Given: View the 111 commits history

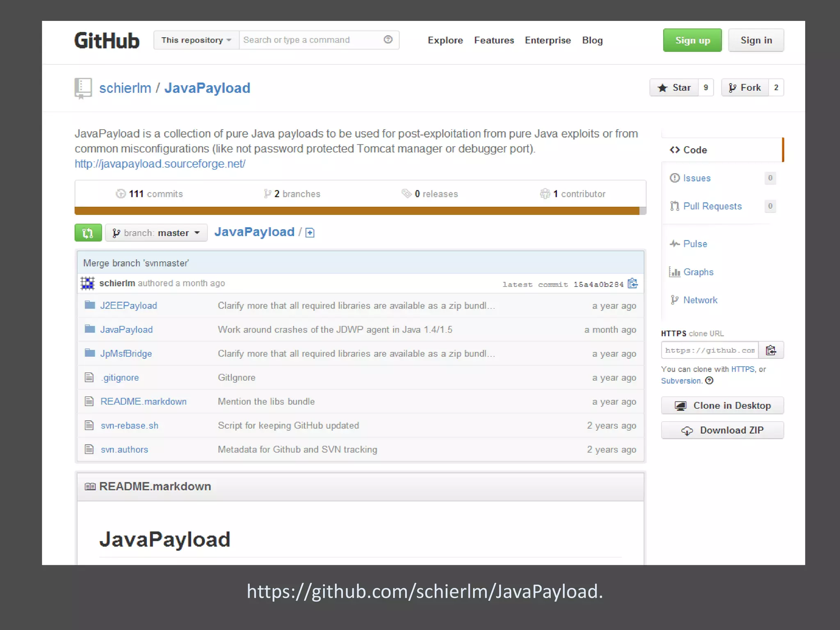Looking at the screenshot, I should tap(149, 194).
